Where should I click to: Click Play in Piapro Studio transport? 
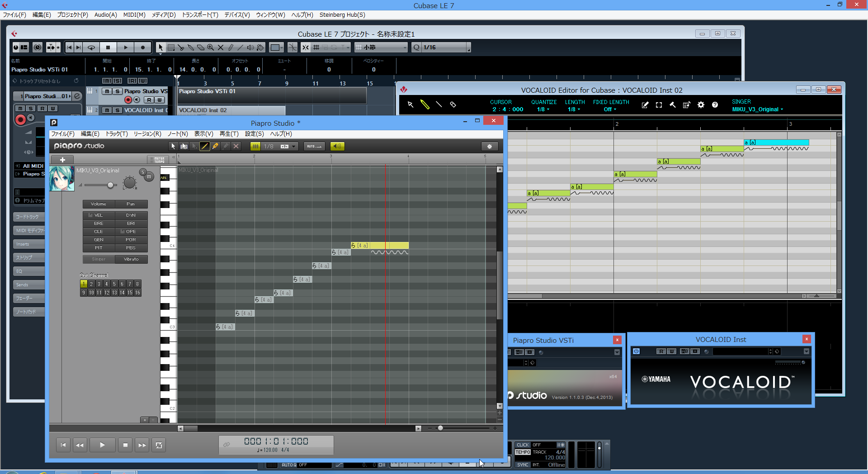pyautogui.click(x=102, y=445)
